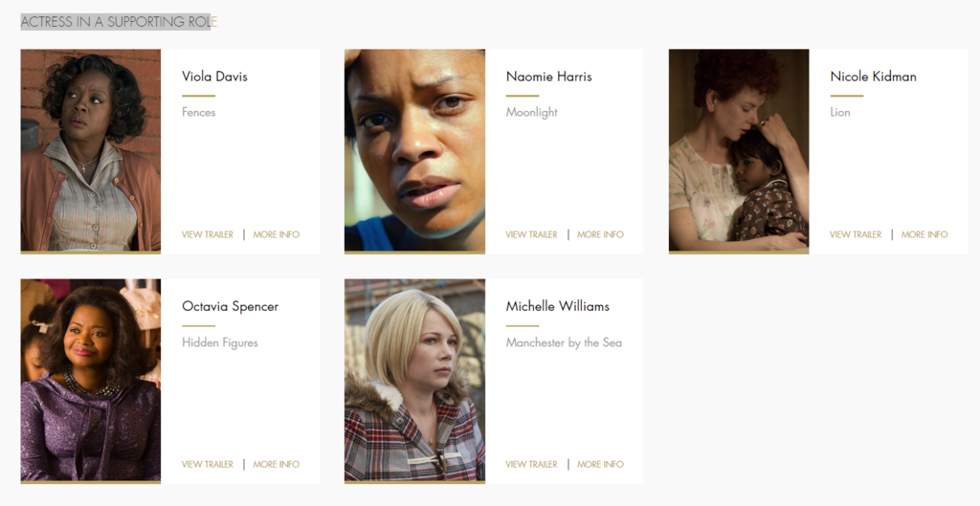980x506 pixels.
Task: Click the Nicole Kidman name heading
Action: tap(873, 77)
